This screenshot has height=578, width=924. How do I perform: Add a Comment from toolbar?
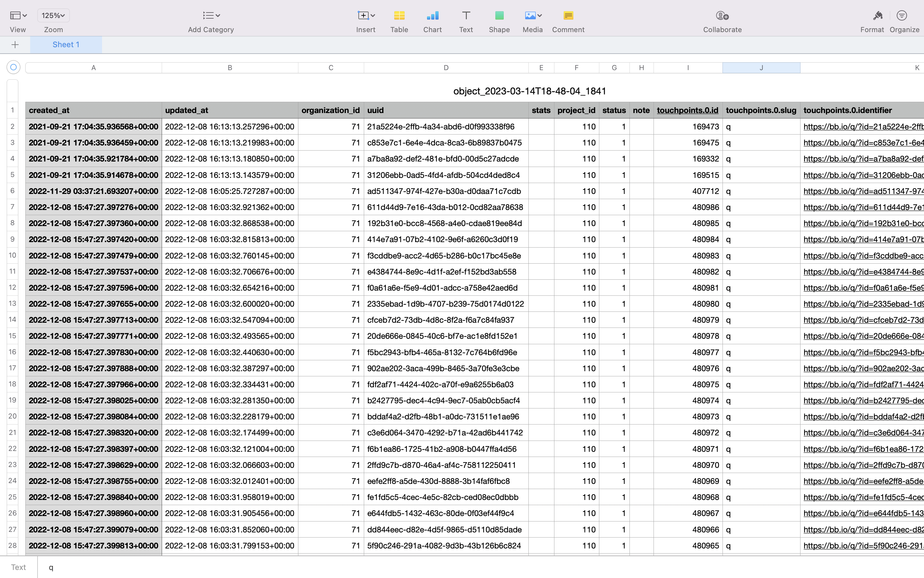click(568, 15)
